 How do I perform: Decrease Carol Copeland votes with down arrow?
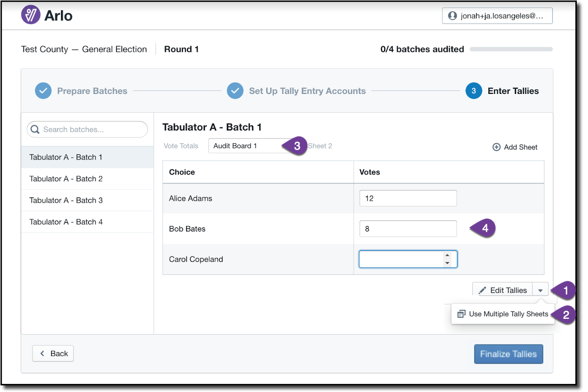[447, 263]
